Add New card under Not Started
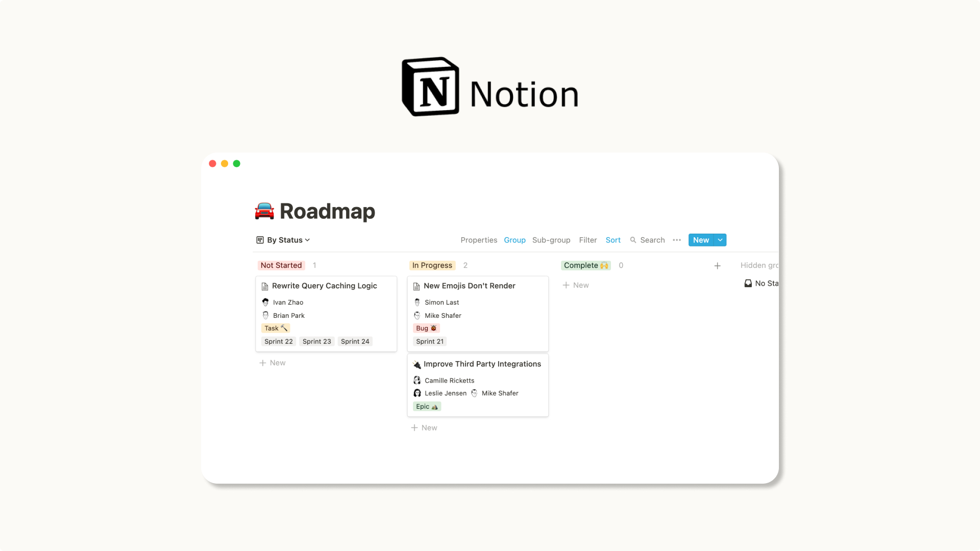This screenshot has height=551, width=980. pyautogui.click(x=273, y=363)
